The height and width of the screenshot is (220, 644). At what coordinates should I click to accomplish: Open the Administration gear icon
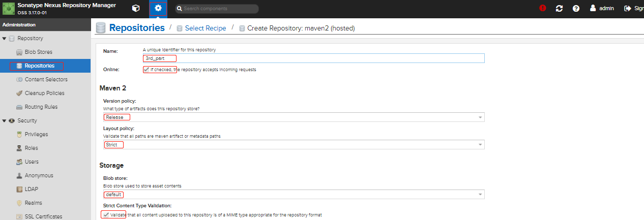[158, 9]
